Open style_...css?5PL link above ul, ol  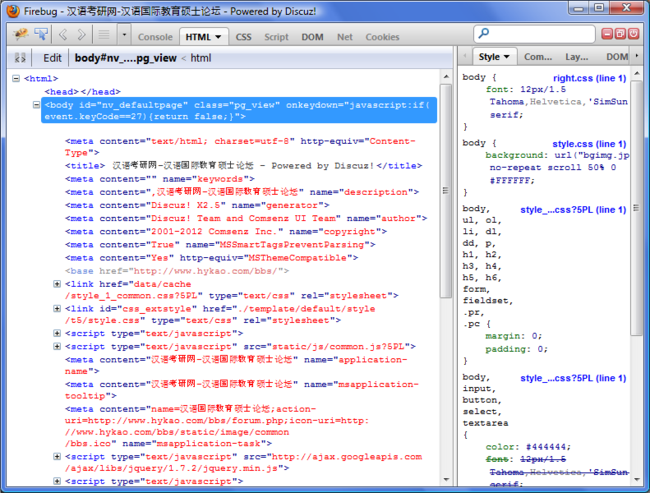(x=573, y=210)
